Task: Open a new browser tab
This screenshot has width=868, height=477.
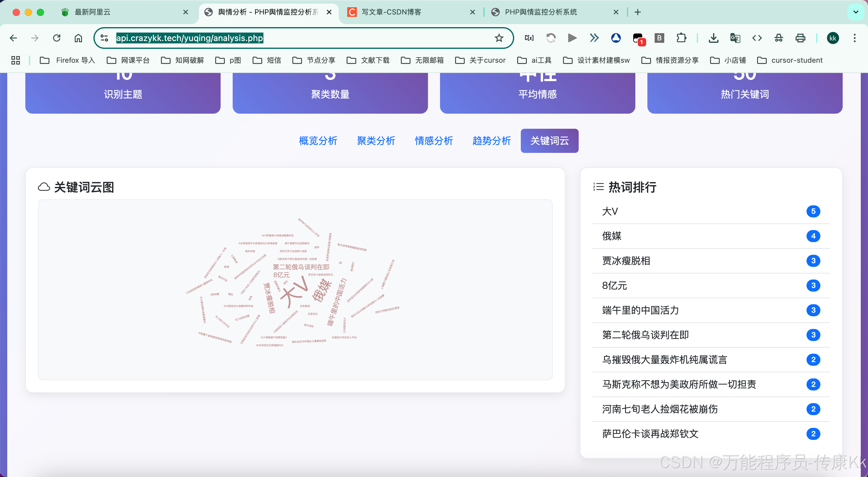Action: pyautogui.click(x=637, y=12)
